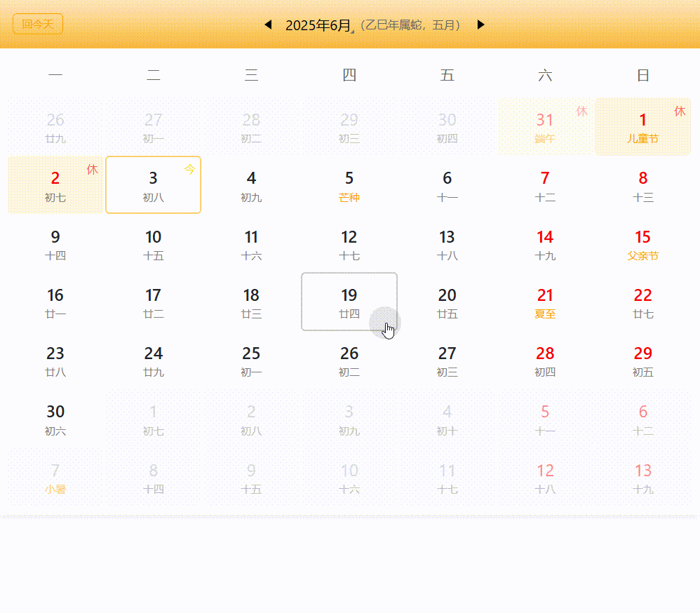Viewport: 700px width, 613px height.
Task: Select grayed July 13 with 十九
Action: [643, 477]
